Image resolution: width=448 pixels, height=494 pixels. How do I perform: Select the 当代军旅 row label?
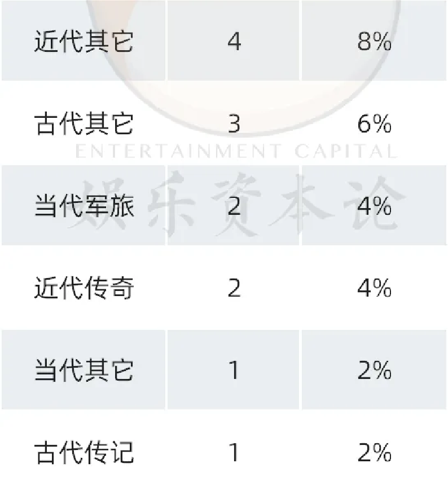pyautogui.click(x=84, y=206)
